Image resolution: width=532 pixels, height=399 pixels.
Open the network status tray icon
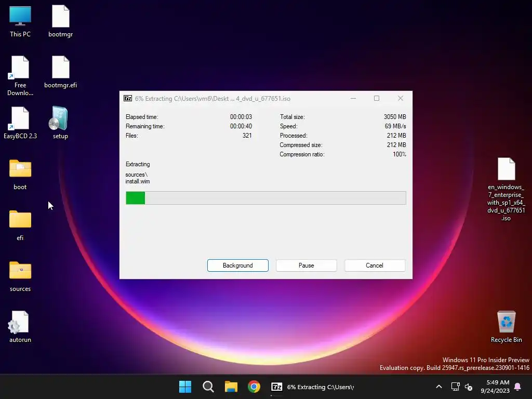455,387
